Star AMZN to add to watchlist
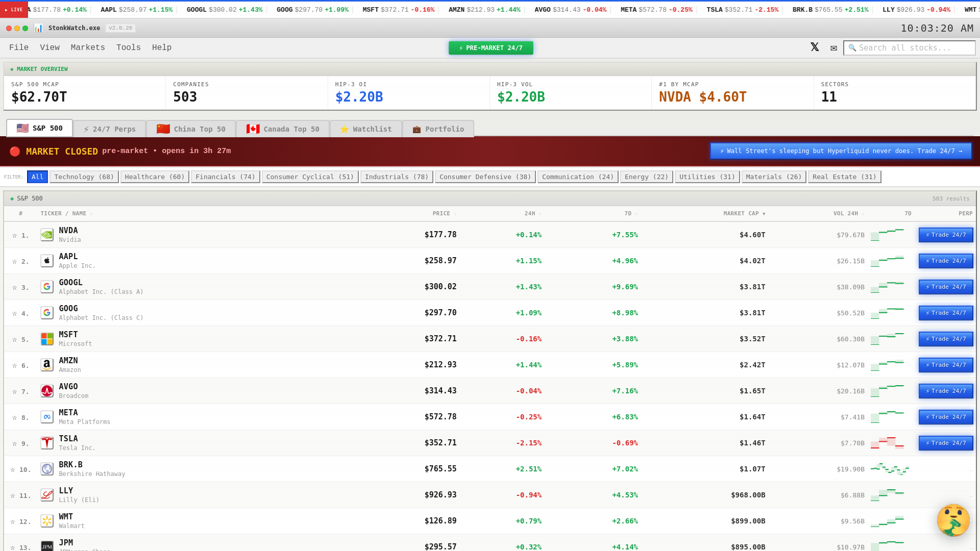Viewport: 980px width, 551px height. pos(14,365)
